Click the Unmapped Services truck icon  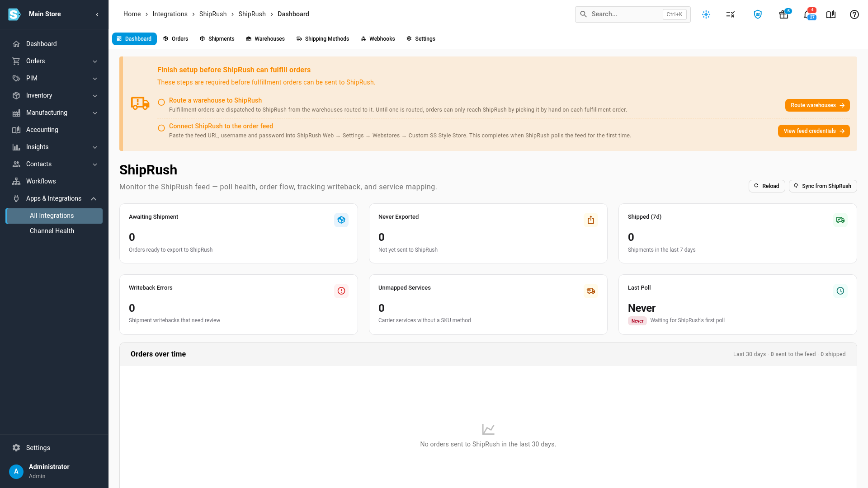[591, 291]
